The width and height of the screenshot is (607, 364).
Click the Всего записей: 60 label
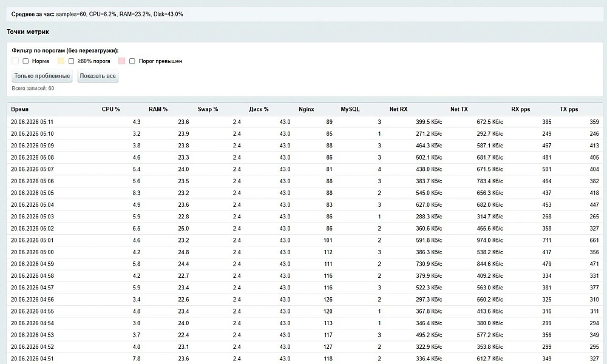coord(33,88)
